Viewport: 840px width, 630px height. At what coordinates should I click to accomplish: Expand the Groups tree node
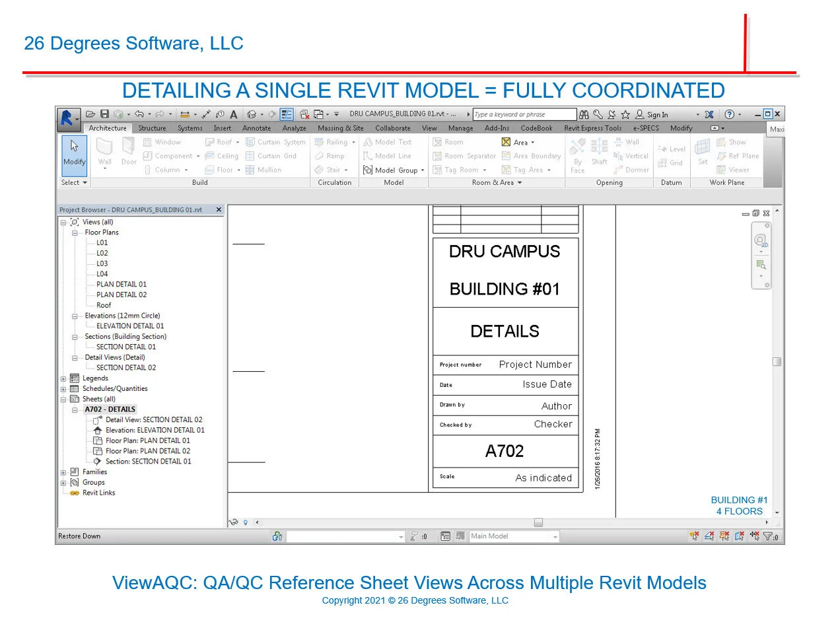pyautogui.click(x=64, y=483)
